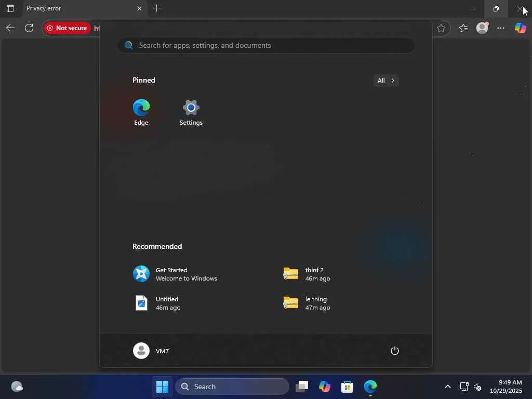Add this page to favorites star
Image resolution: width=532 pixels, height=399 pixels.
[441, 28]
